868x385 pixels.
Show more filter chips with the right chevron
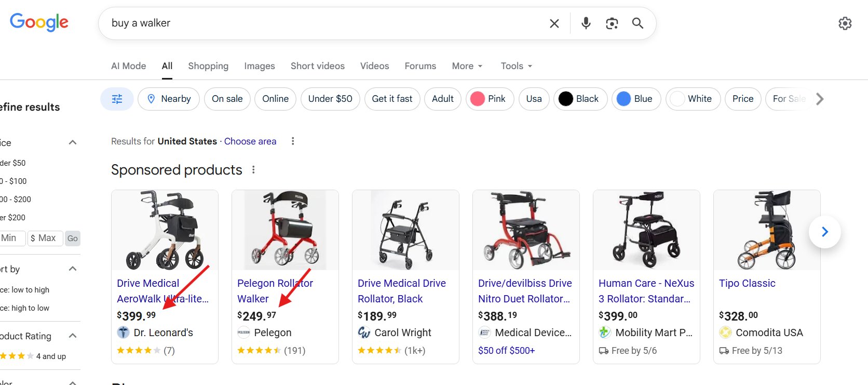819,99
